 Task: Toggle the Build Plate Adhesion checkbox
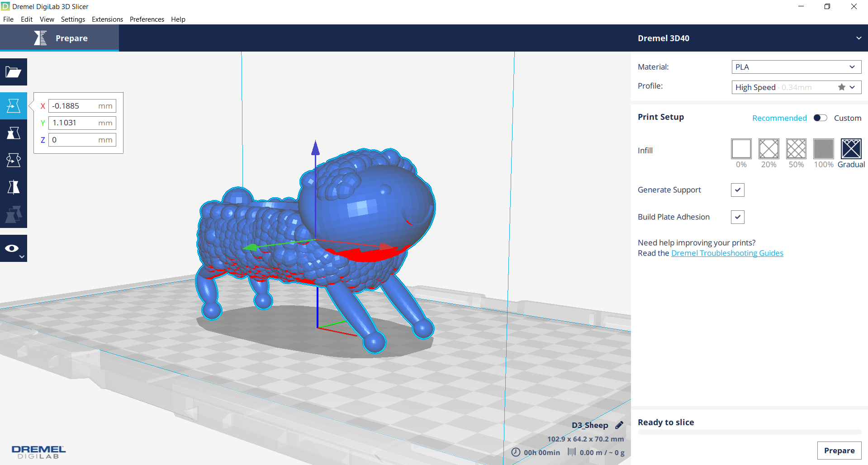738,217
